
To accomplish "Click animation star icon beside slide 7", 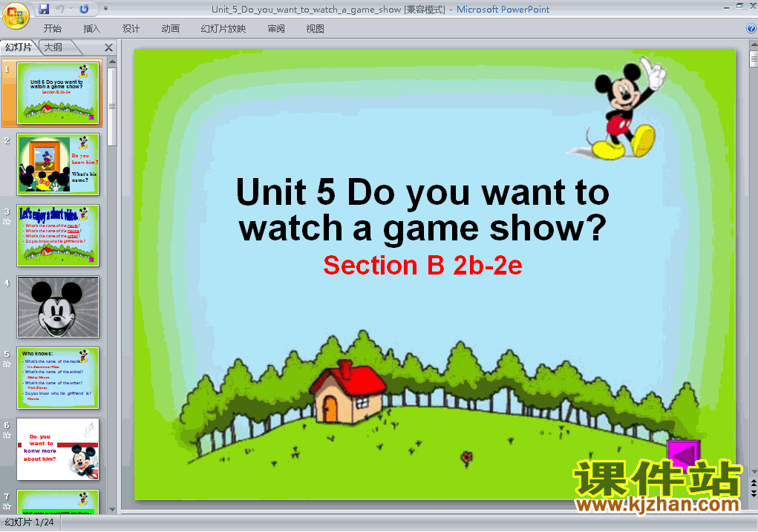I will [x=7, y=506].
